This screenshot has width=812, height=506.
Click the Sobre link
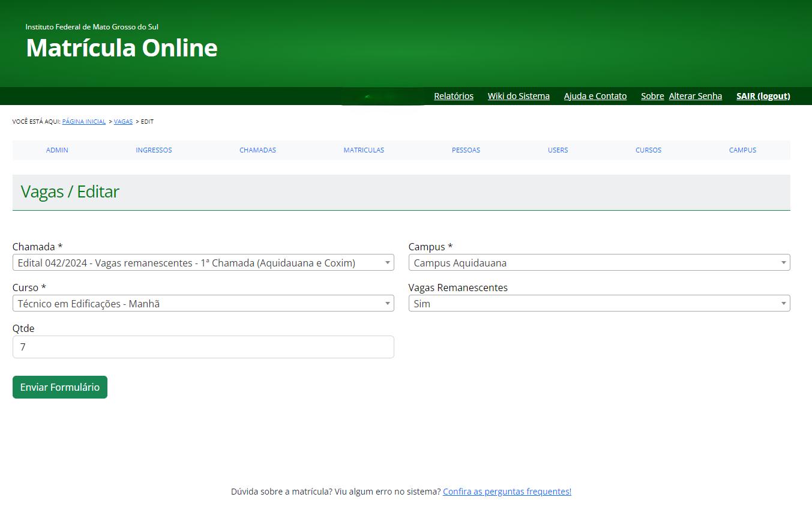point(652,96)
